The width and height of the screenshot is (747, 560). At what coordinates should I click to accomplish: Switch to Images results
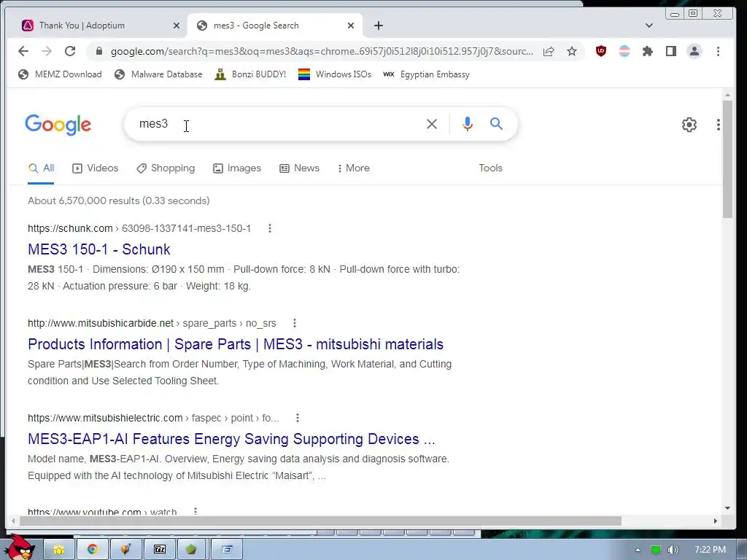237,168
